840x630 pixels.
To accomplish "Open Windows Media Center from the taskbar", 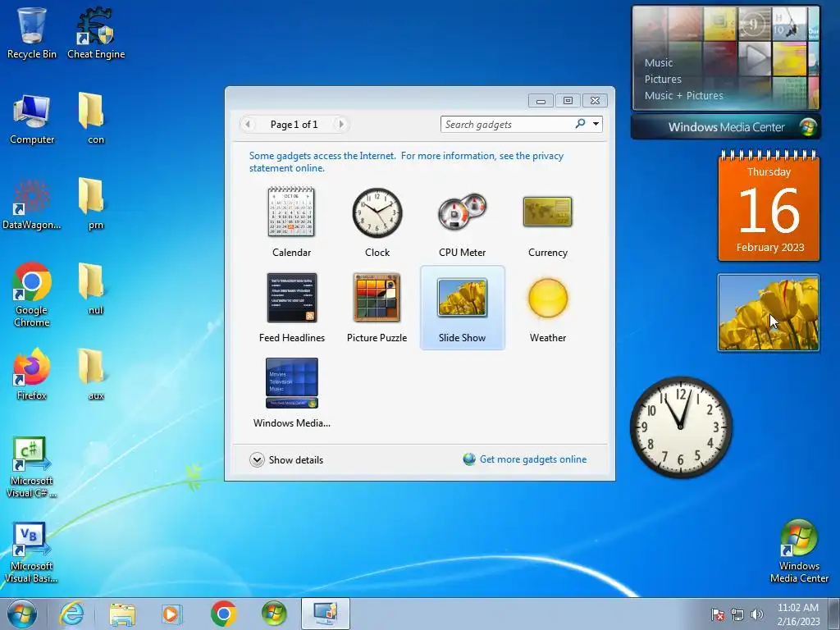I will 274,614.
